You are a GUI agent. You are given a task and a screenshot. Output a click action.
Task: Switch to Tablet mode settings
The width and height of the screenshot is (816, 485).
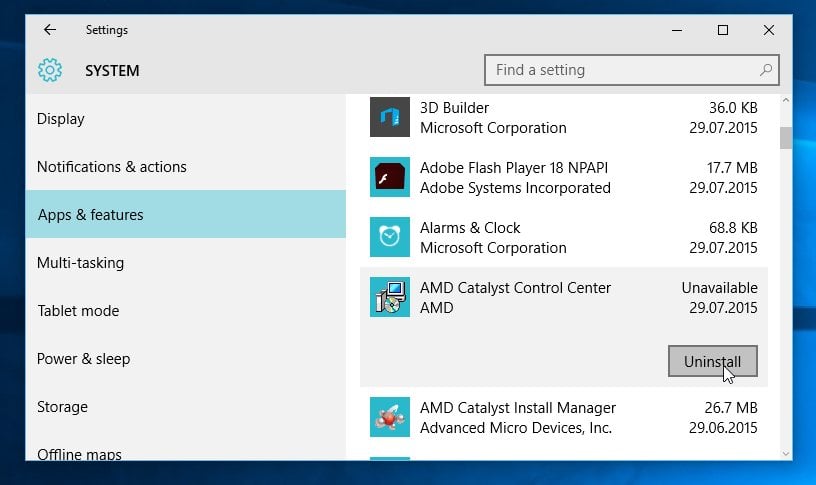tap(78, 311)
